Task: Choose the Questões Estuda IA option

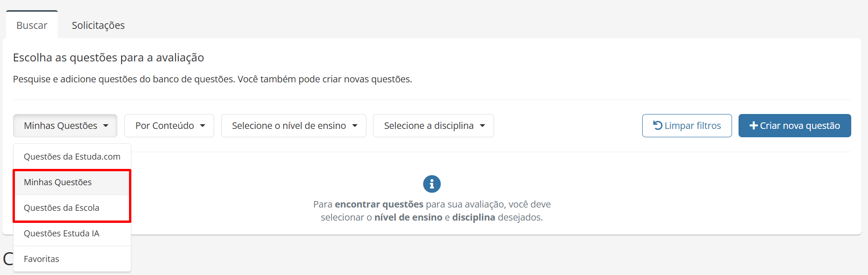Action: 61,234
